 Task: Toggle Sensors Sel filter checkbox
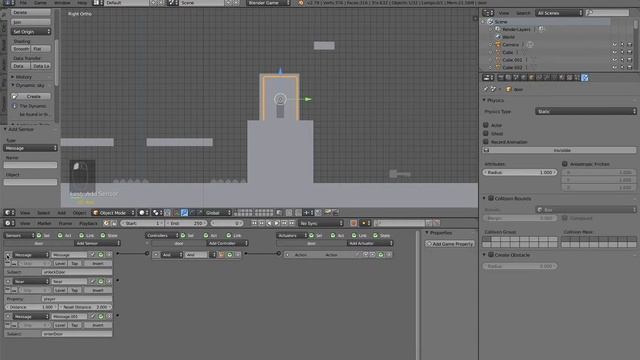(39, 236)
